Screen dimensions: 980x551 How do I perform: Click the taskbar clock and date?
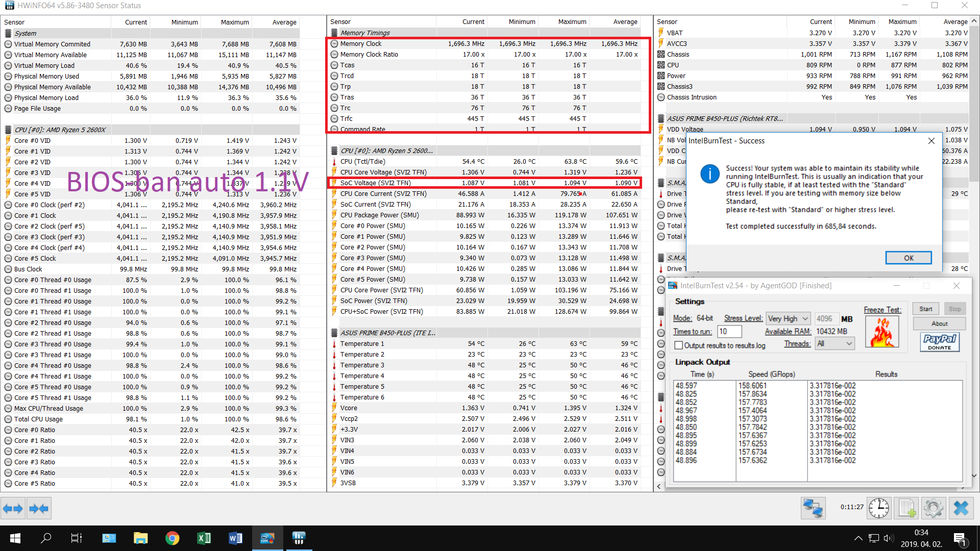(x=921, y=538)
